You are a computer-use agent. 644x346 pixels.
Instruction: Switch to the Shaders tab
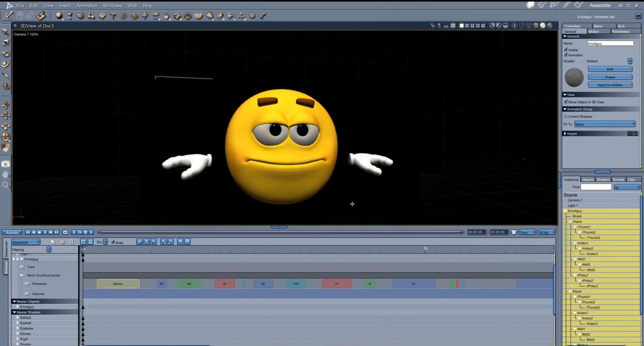click(x=603, y=179)
